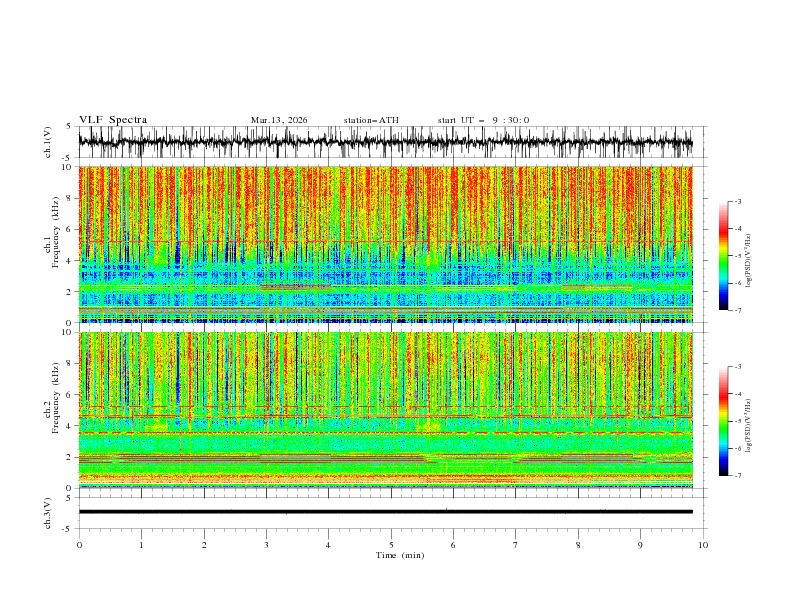The height and width of the screenshot is (612, 792).
Task: Click the ch.3 flat waveform trace
Action: click(x=385, y=512)
